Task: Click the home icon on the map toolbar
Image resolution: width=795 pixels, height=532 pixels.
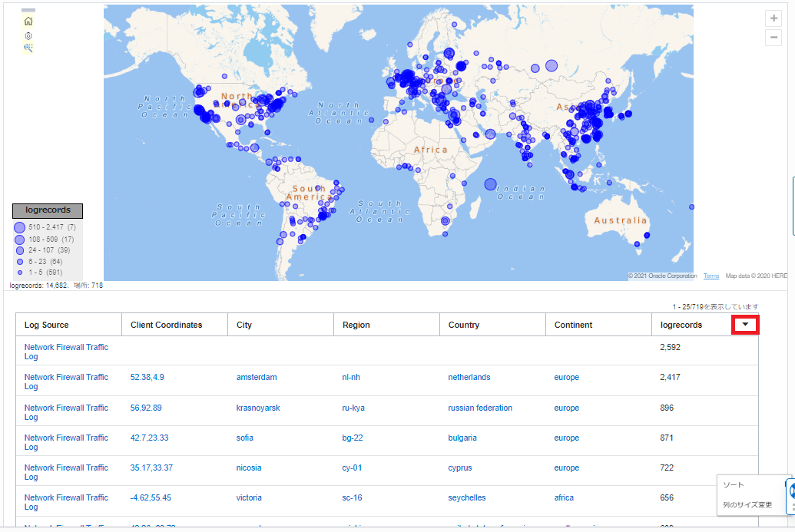Action: click(28, 21)
